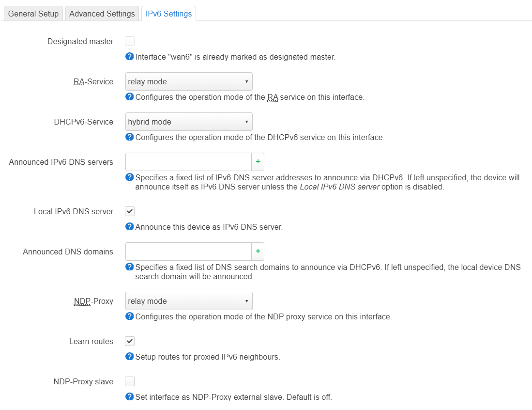This screenshot has width=532, height=410.
Task: Open the DHCPv6-Service mode dropdown
Action: [189, 122]
